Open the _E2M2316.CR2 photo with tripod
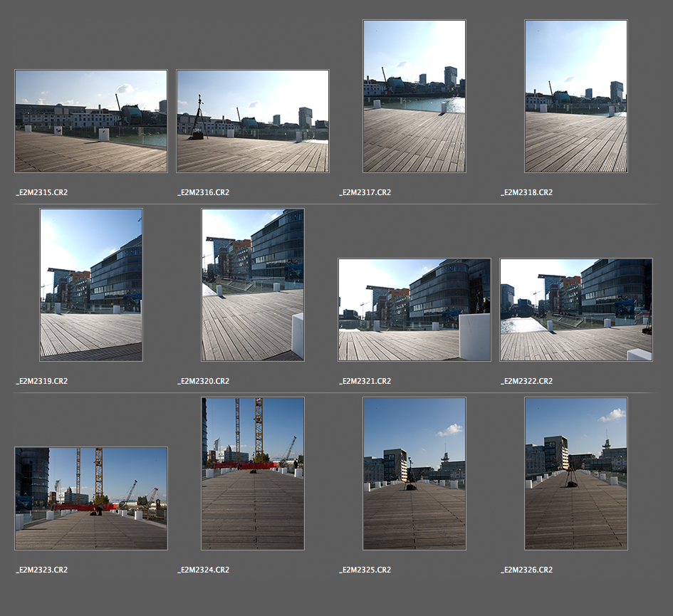The image size is (673, 616). pyautogui.click(x=253, y=121)
